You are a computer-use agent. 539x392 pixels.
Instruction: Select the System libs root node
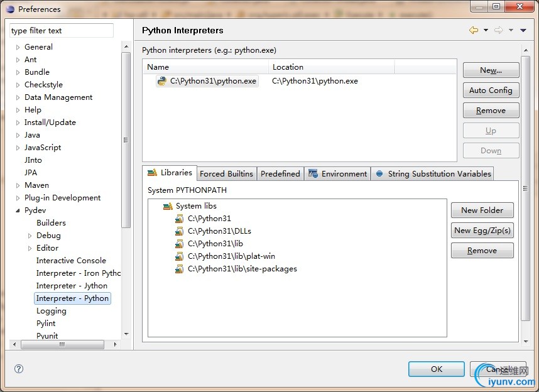(196, 206)
